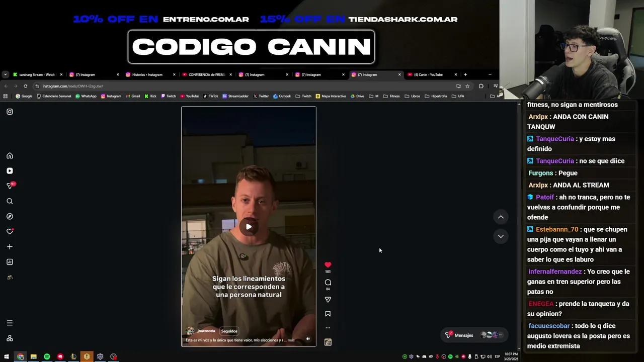Open the Reels icon in Instagram sidebar
The height and width of the screenshot is (362, 644).
click(10, 171)
